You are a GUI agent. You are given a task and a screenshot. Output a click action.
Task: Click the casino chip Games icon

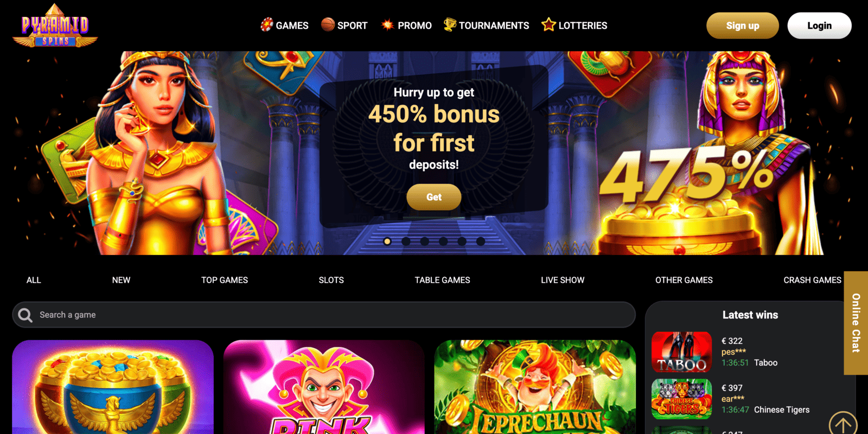(x=266, y=24)
